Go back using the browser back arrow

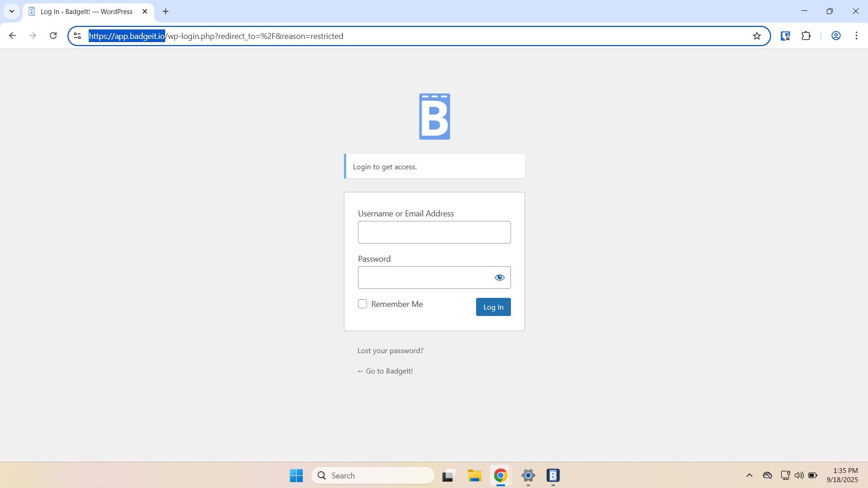12,36
